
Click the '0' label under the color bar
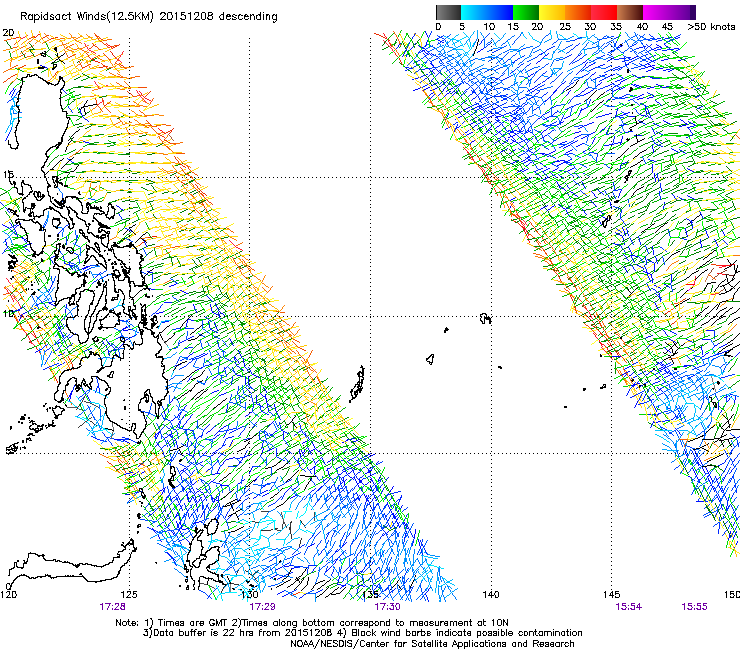point(438,27)
